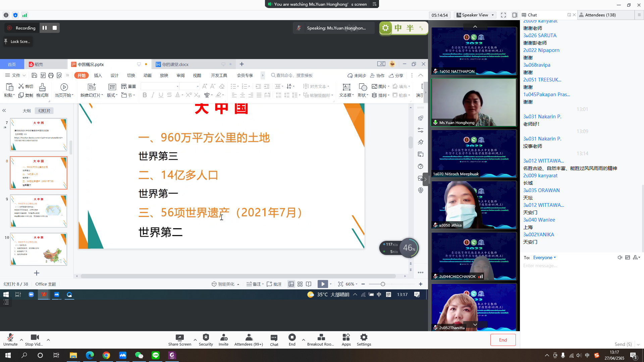Open 图片 insert picture dropdown

pyautogui.click(x=381, y=86)
